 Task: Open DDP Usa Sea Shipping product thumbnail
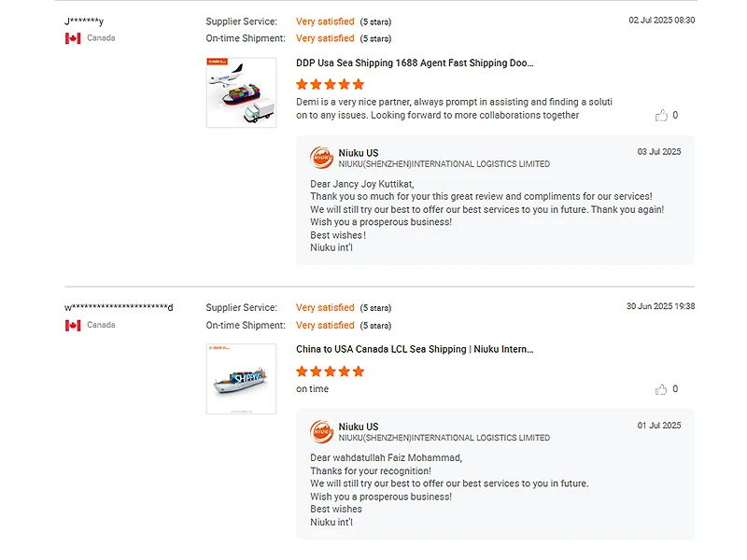[241, 92]
